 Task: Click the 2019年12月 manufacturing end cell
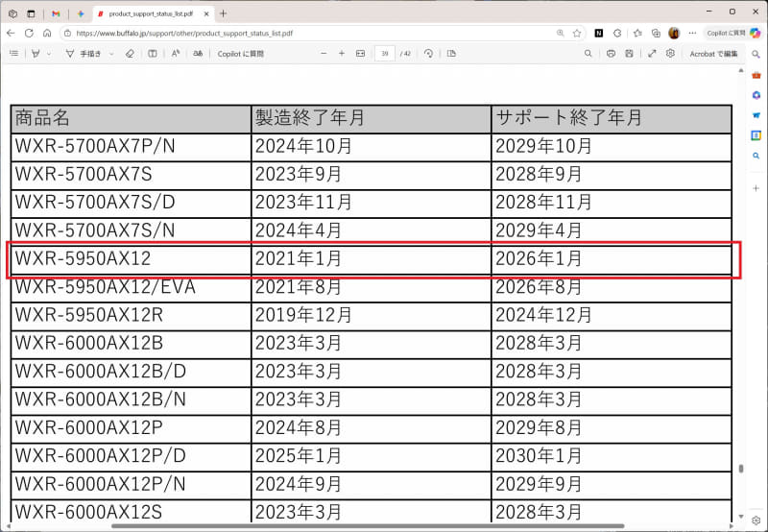click(x=371, y=315)
